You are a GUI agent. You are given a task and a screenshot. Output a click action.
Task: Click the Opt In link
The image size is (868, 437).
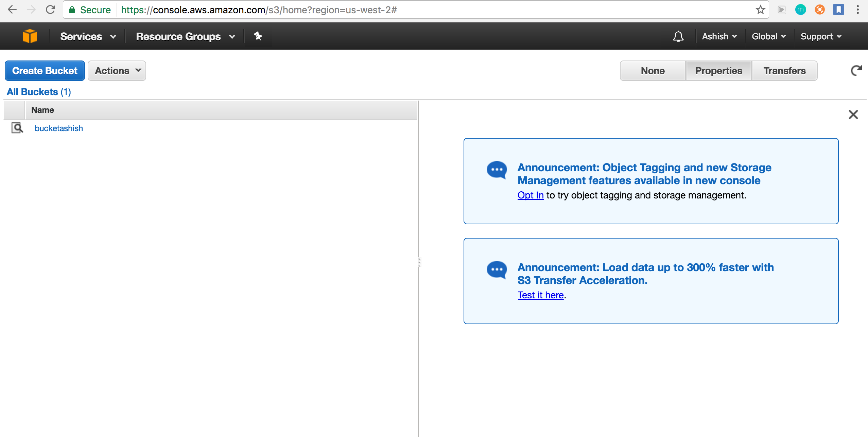pyautogui.click(x=531, y=195)
